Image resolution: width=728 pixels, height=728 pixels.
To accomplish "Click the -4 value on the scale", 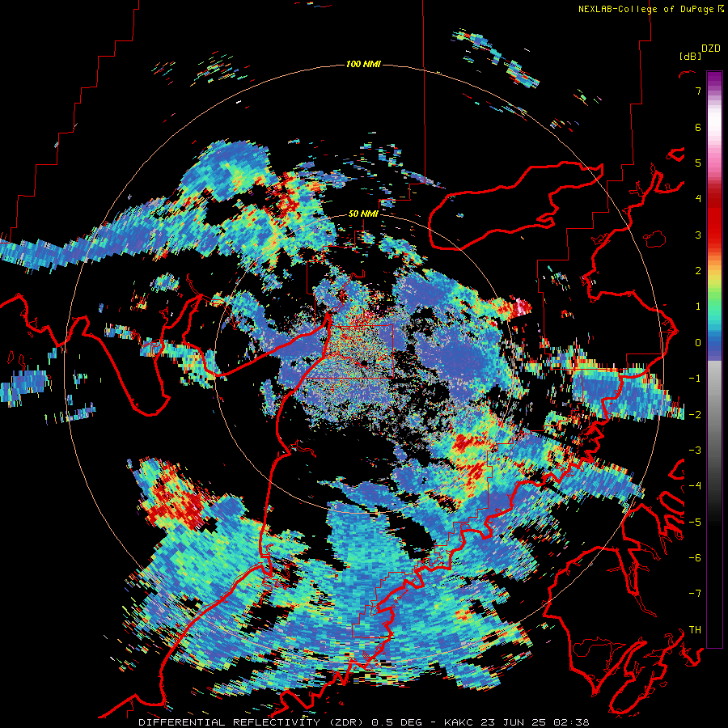I will (695, 486).
